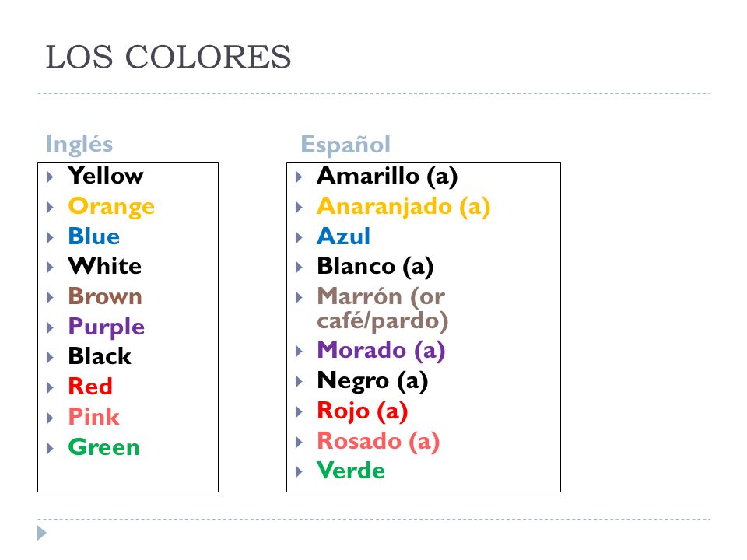747x560 pixels.
Task: Select the LOS COLORES title text
Action: point(168,57)
